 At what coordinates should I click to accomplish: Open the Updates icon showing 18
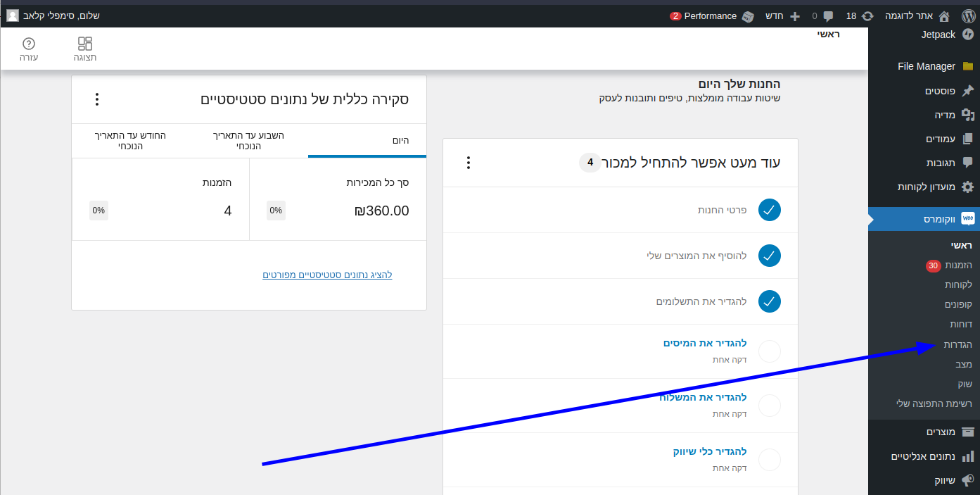click(860, 15)
